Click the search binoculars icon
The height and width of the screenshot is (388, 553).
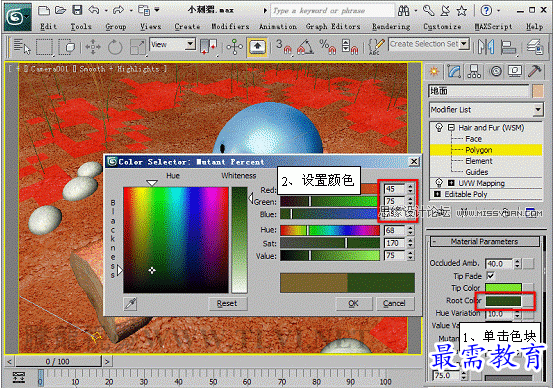[x=403, y=11]
